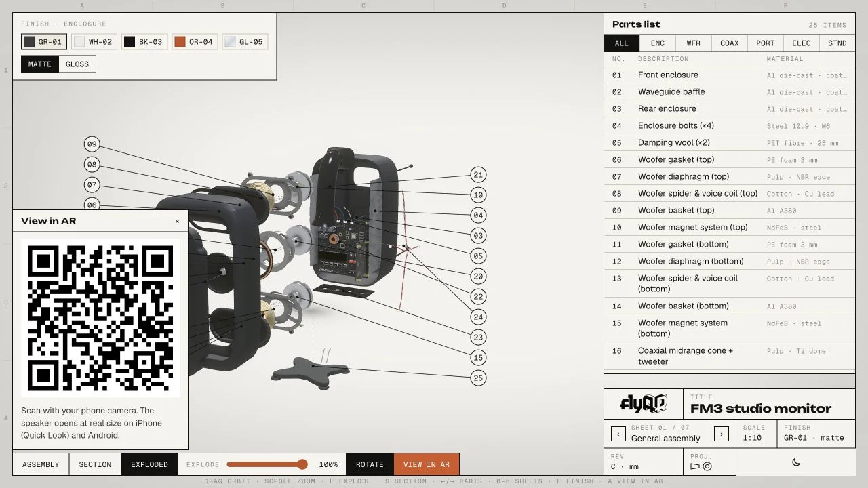This screenshot has height=488, width=868.
Task: Select callout marker 24
Action: click(478, 317)
